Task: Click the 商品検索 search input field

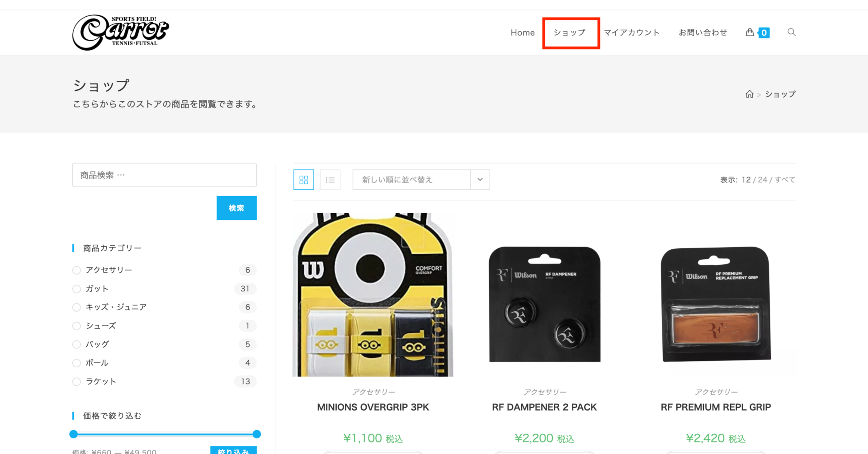Action: (x=164, y=175)
